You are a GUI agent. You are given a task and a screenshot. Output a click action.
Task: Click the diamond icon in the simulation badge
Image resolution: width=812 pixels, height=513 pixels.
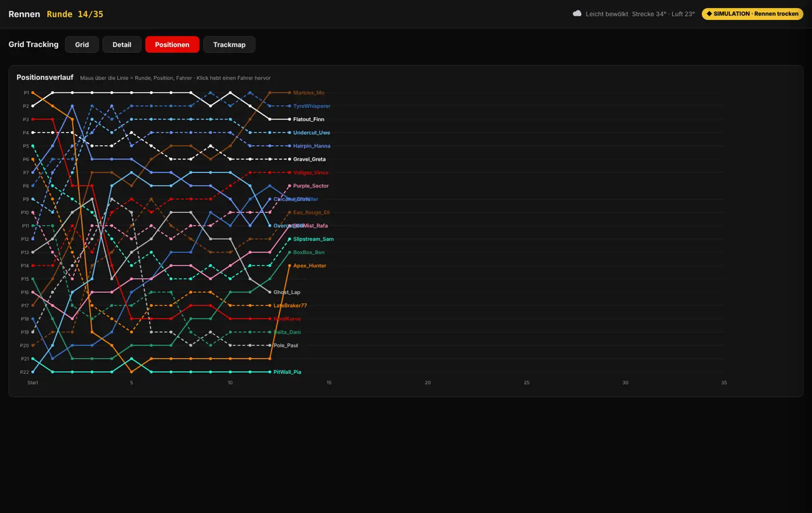[x=709, y=14]
